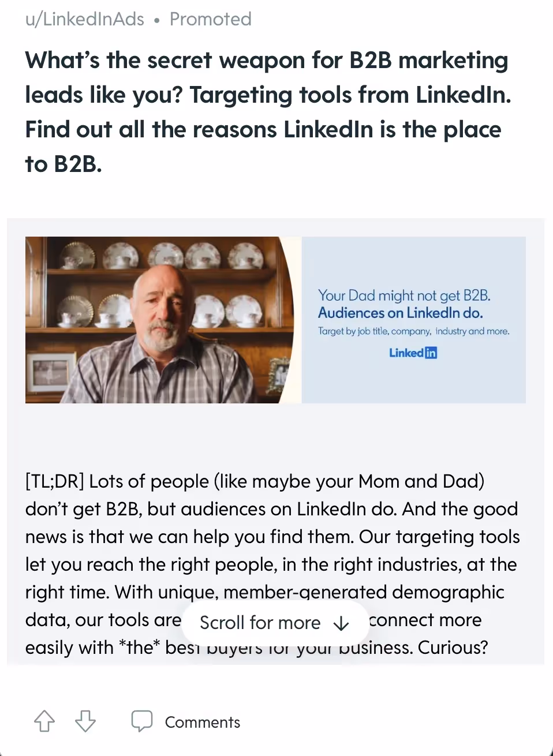This screenshot has height=756, width=553.
Task: Click the downward-pointing vote arrow
Action: tap(85, 722)
